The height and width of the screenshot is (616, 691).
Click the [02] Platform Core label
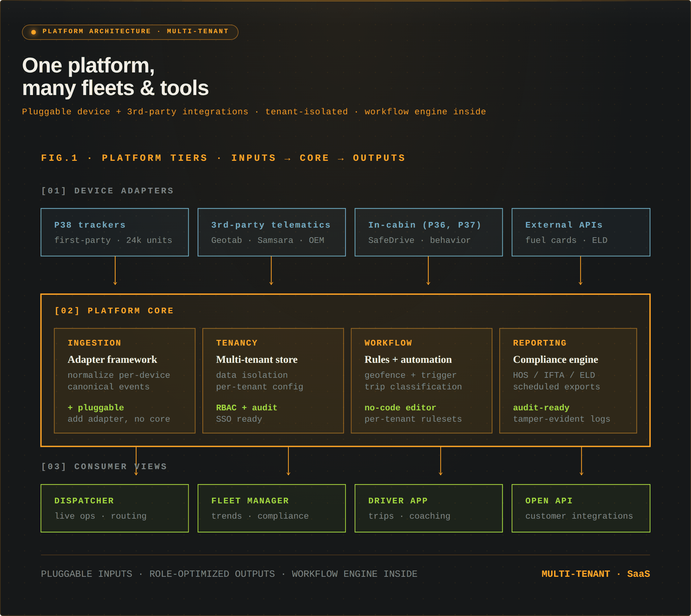(x=114, y=311)
